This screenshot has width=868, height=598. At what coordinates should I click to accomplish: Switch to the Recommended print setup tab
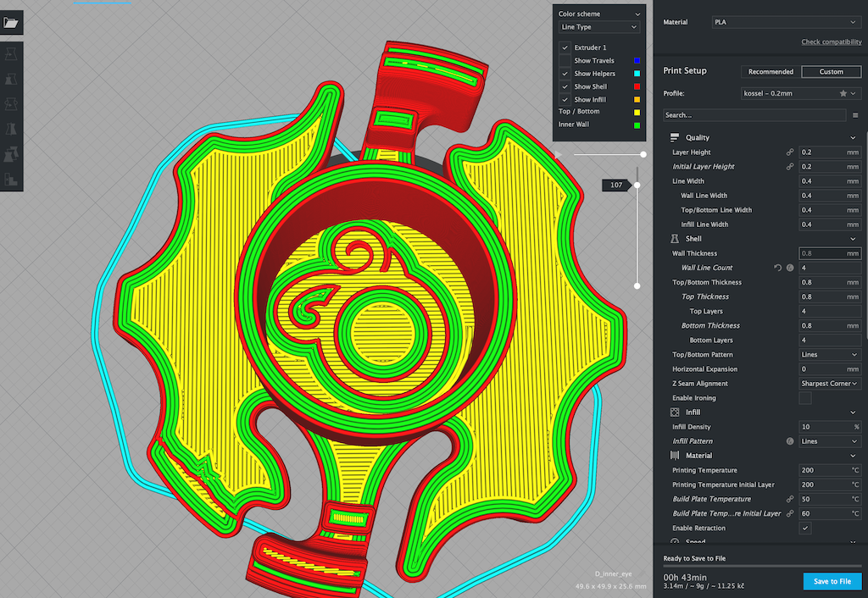770,72
